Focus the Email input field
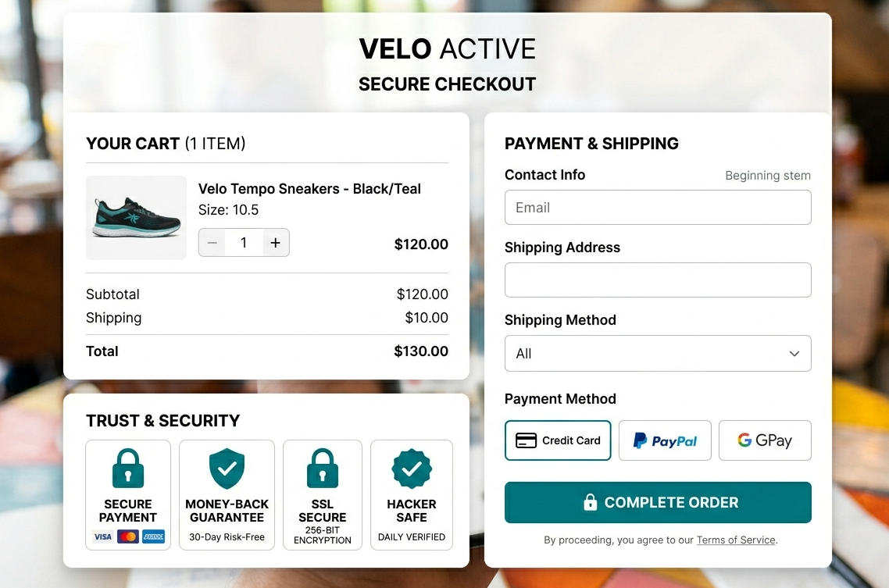889x588 pixels. click(658, 208)
